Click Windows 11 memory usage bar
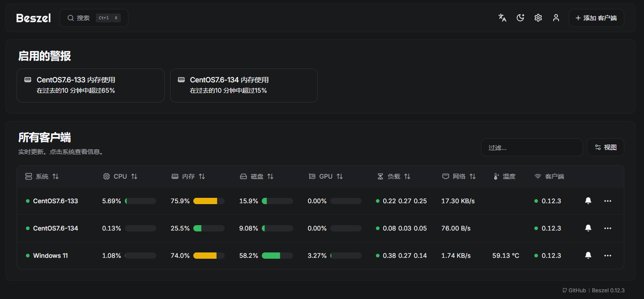Image resolution: width=644 pixels, height=299 pixels. (x=209, y=256)
